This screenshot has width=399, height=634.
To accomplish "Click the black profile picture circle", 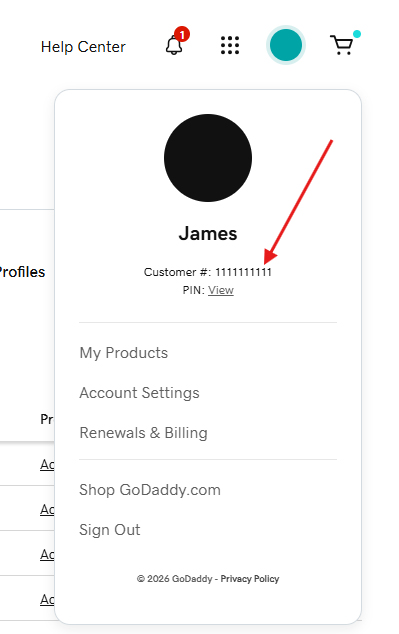I will 208,158.
